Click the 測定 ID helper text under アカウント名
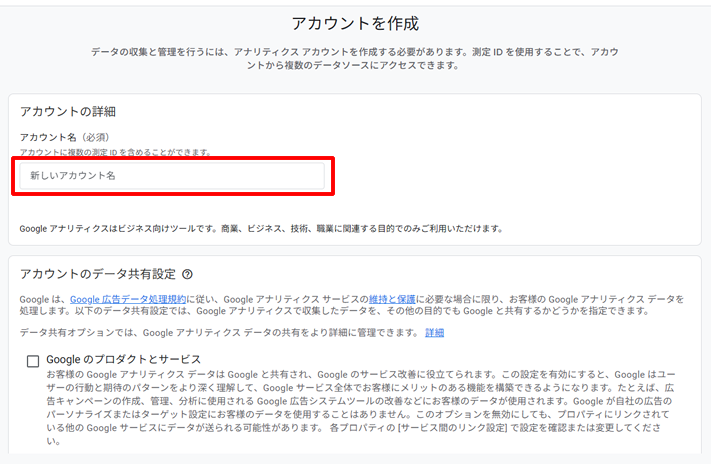This screenshot has height=464, width=711. [115, 152]
